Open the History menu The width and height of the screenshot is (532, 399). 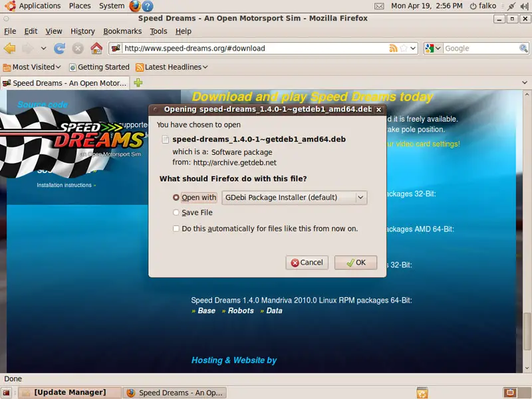82,31
